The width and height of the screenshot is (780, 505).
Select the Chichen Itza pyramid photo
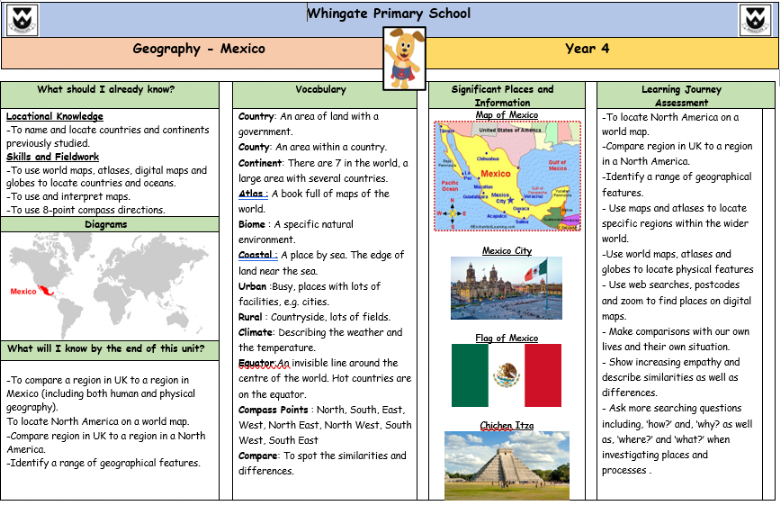click(x=506, y=463)
